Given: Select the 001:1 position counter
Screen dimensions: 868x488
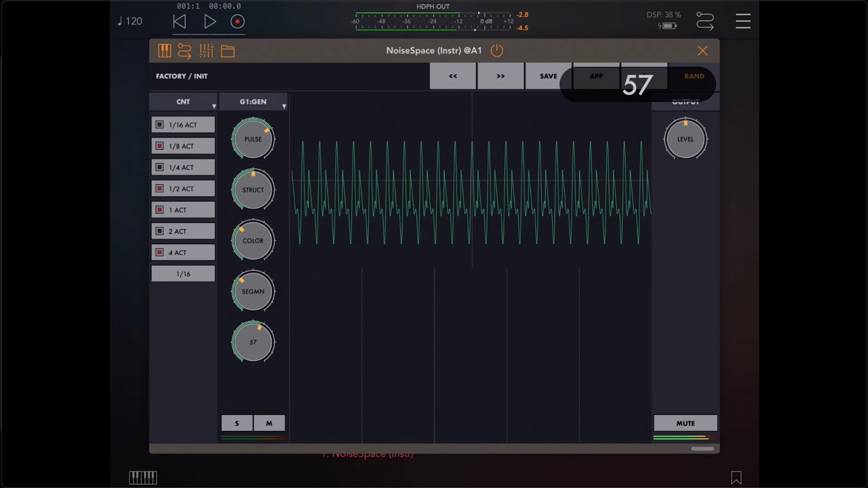Looking at the screenshot, I should (188, 6).
